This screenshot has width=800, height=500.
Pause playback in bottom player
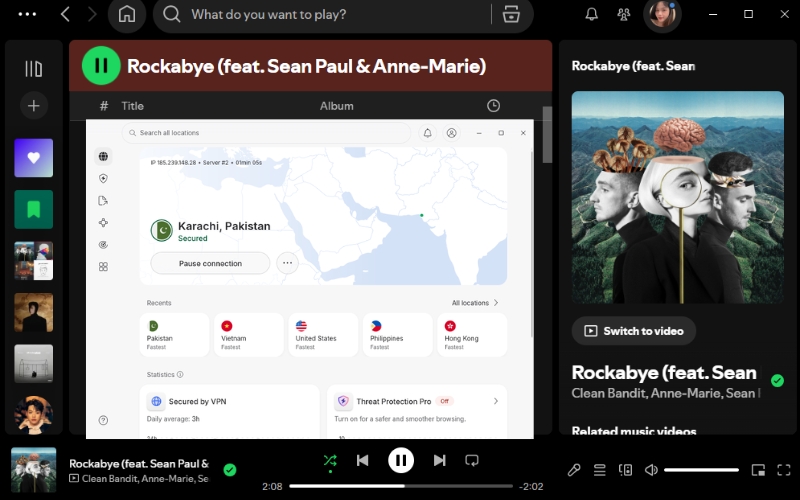coord(401,461)
